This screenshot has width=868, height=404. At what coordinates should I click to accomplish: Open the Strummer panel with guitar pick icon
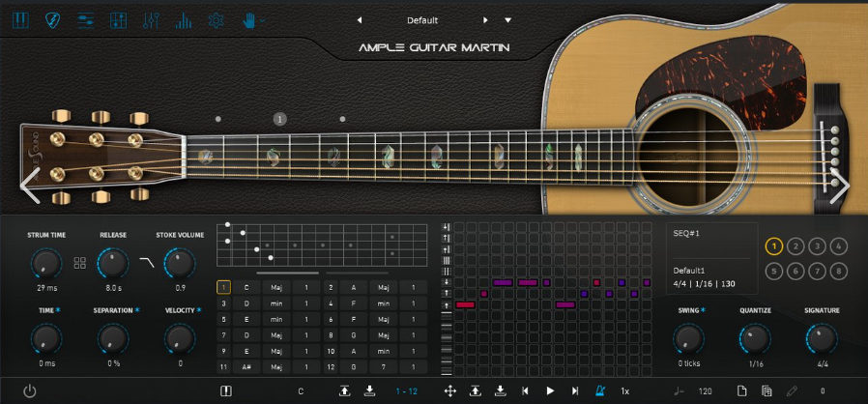coord(52,20)
